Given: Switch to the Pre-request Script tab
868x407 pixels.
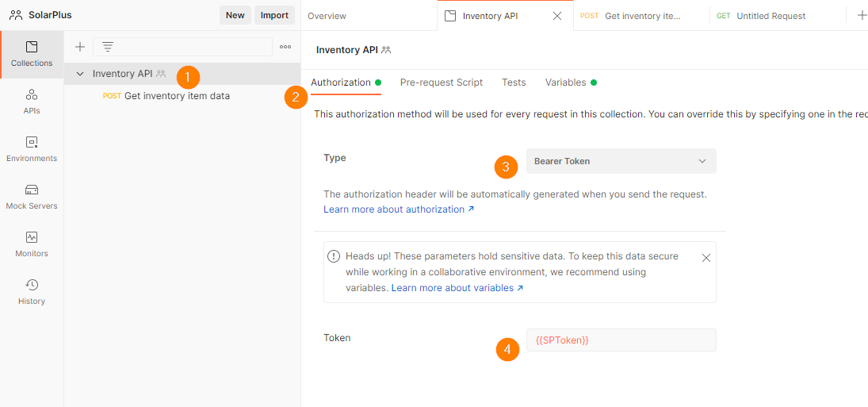Looking at the screenshot, I should click(x=441, y=83).
